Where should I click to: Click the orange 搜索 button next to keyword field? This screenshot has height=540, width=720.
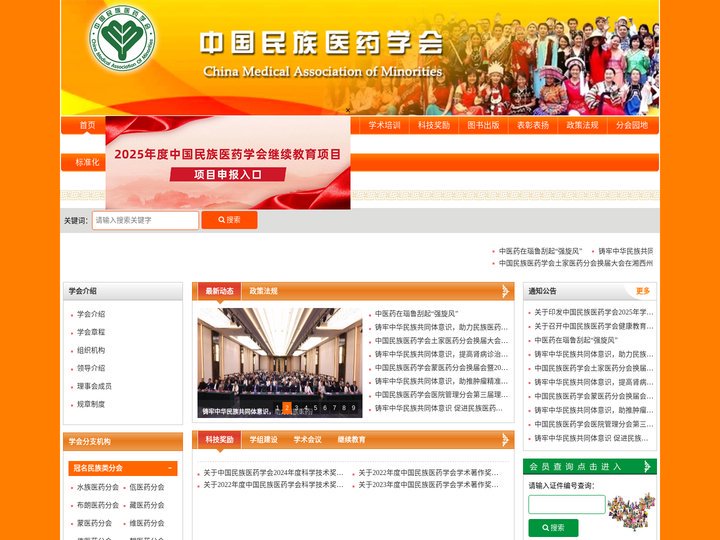[230, 220]
